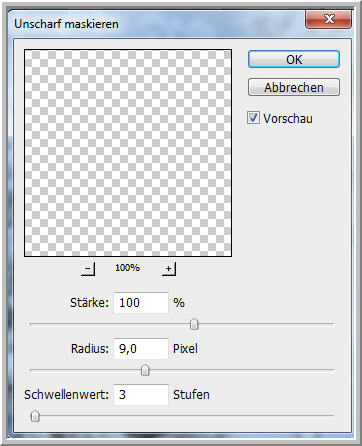Focus the Stärke percent input field
The image size is (362, 446).
tap(141, 303)
